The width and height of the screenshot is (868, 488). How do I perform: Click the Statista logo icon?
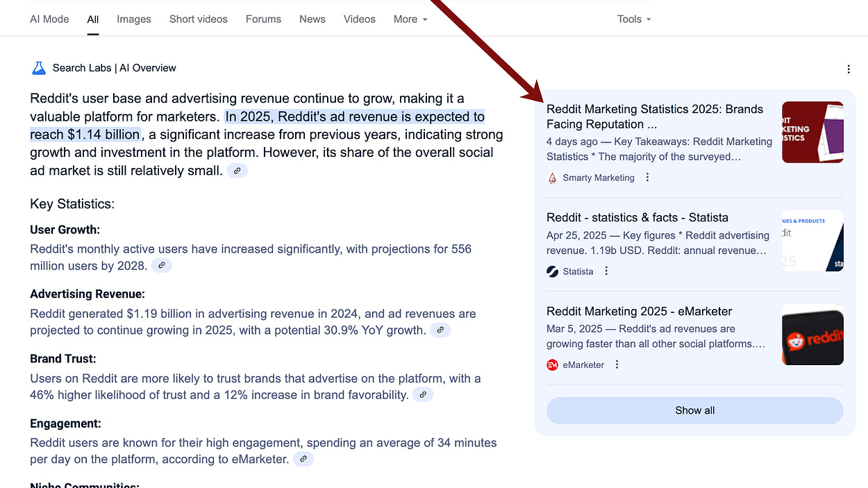(x=552, y=271)
